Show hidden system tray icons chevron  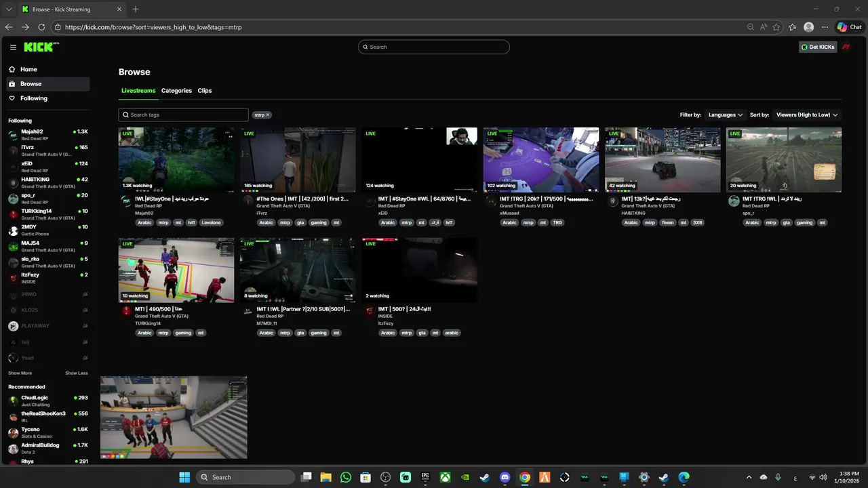click(x=749, y=477)
